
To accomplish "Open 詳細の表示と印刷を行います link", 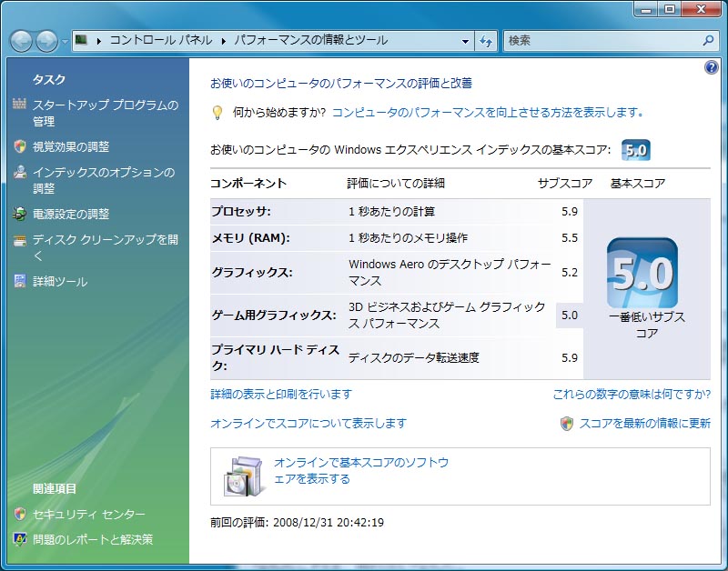I will [x=281, y=395].
